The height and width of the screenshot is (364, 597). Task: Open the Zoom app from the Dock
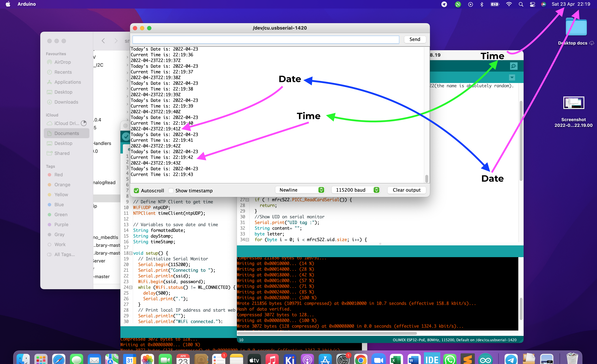(x=378, y=359)
